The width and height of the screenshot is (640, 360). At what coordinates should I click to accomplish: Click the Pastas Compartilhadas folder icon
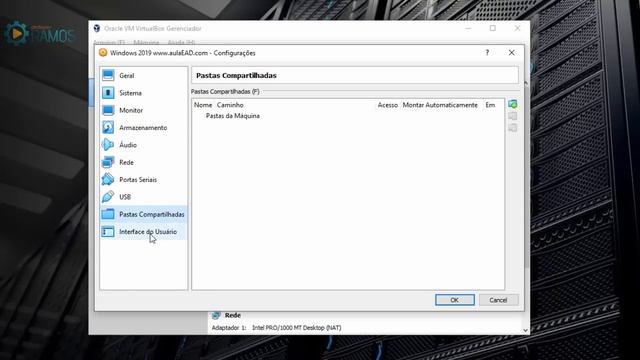[108, 214]
